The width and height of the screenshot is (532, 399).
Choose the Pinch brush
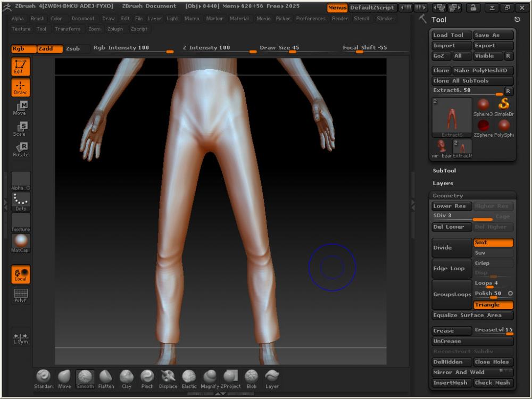pyautogui.click(x=147, y=378)
